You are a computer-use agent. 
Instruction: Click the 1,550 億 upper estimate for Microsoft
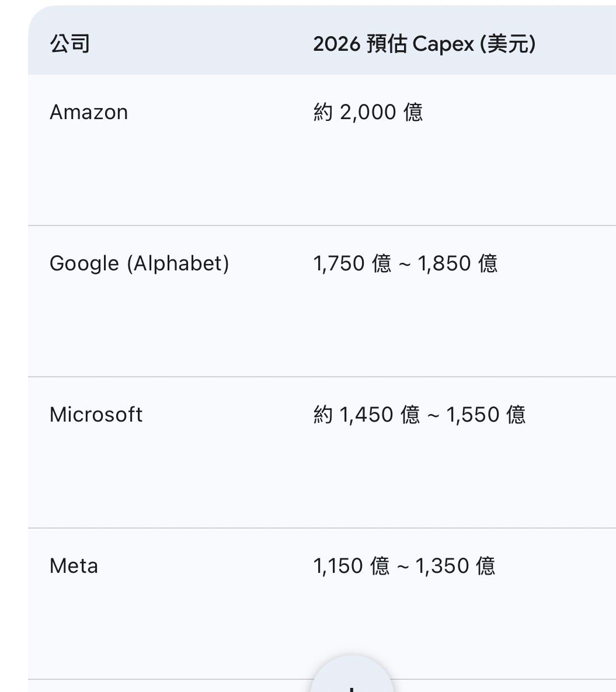tap(486, 415)
